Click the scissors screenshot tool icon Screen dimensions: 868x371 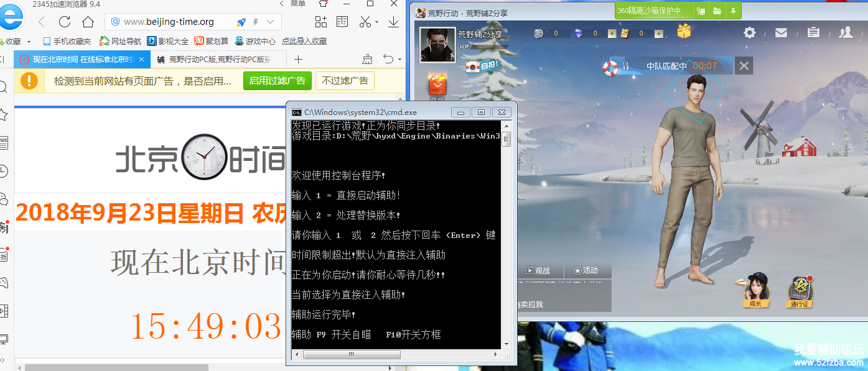coord(365,22)
